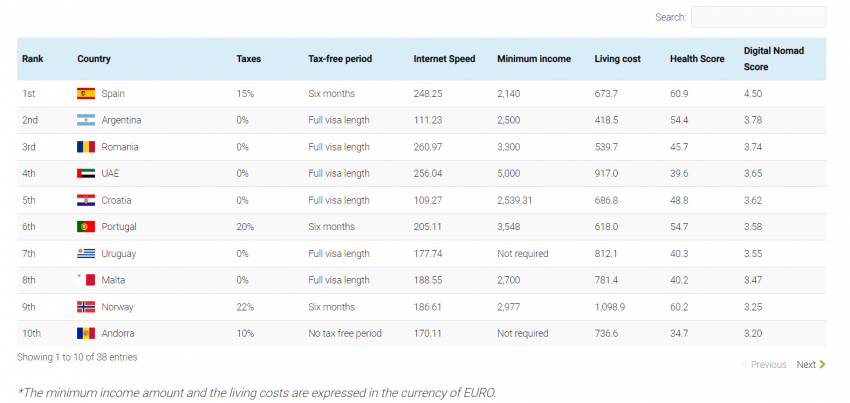
Task: Click the Uruguay flag icon
Action: click(86, 254)
